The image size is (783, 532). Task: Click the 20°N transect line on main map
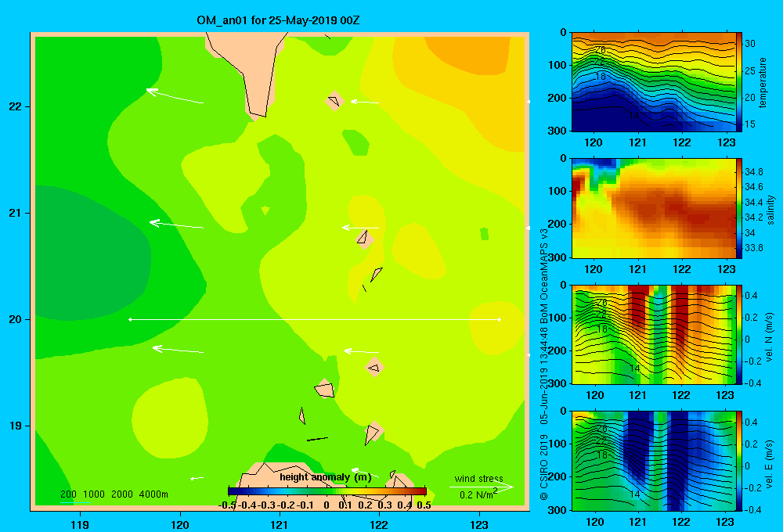[315, 319]
